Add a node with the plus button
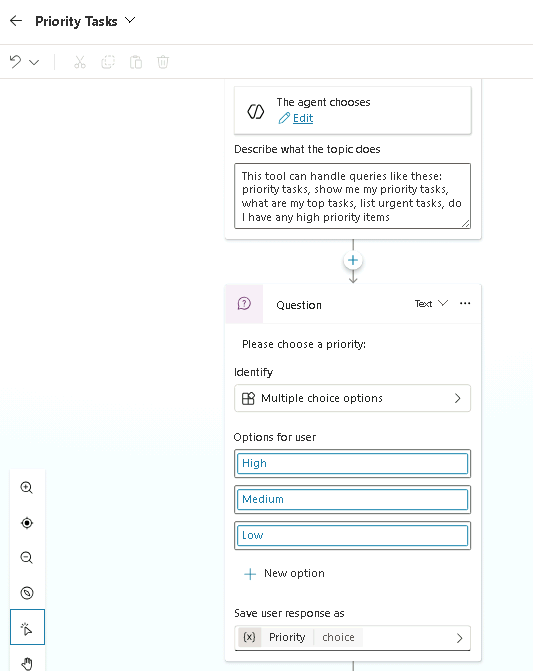The height and width of the screenshot is (671, 533). click(353, 260)
